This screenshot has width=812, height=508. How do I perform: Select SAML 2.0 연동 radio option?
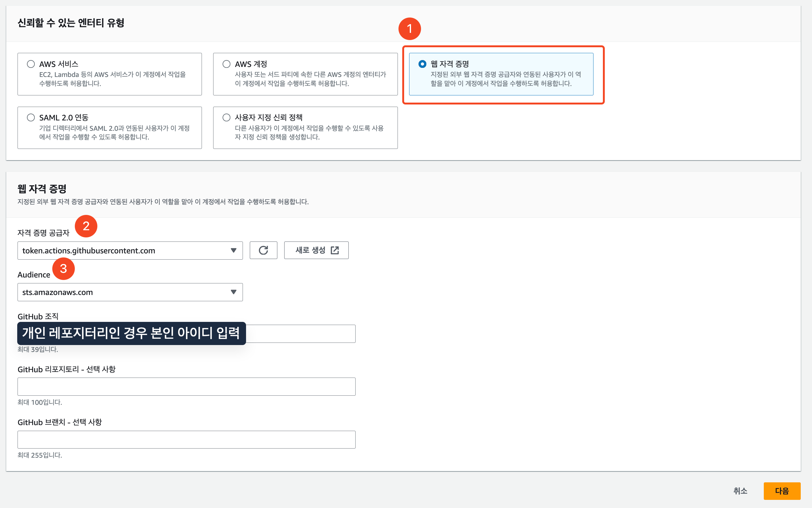click(31, 117)
